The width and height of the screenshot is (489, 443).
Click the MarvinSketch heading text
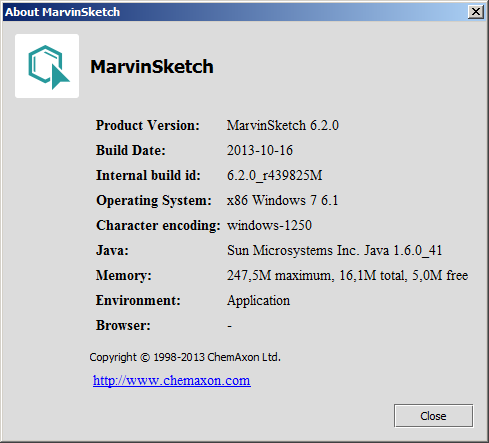pos(152,66)
